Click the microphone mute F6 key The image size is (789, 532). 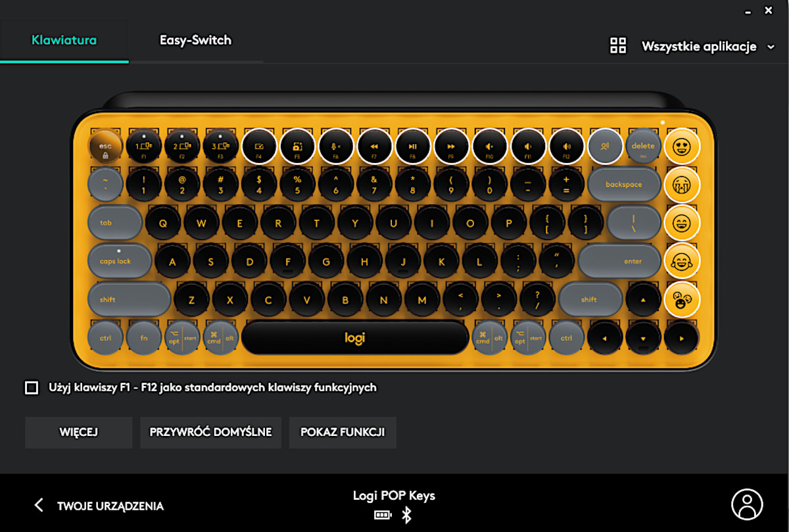[x=336, y=145]
